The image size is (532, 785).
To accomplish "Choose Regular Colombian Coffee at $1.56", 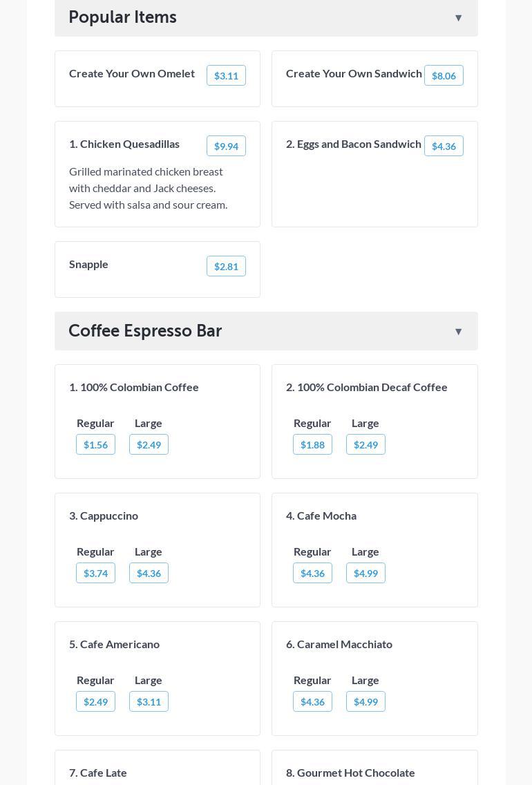I will [95, 445].
